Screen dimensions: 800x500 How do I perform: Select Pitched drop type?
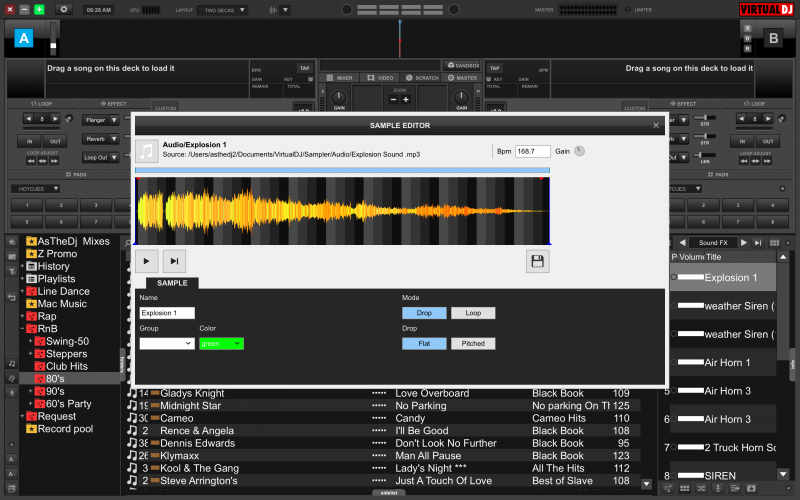(473, 343)
